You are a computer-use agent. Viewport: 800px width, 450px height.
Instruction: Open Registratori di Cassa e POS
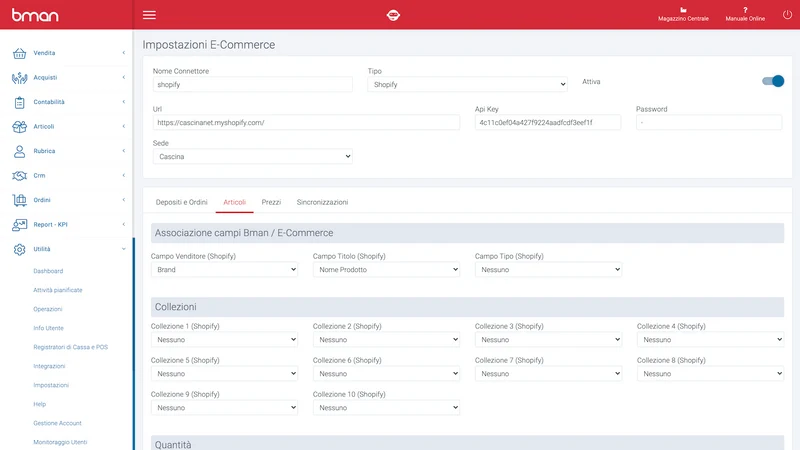(x=70, y=347)
